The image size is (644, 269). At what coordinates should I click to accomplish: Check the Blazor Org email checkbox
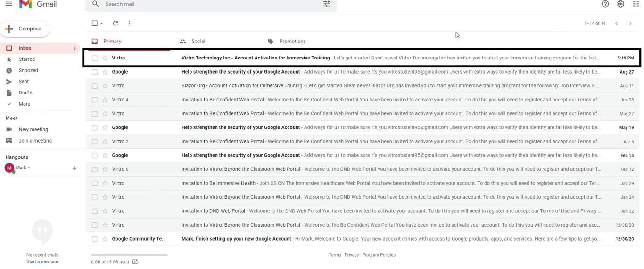[95, 86]
